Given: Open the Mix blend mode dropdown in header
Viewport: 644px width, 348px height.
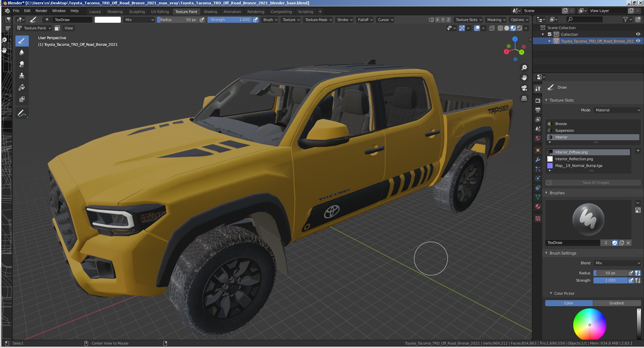Looking at the screenshot, I should coord(139,20).
